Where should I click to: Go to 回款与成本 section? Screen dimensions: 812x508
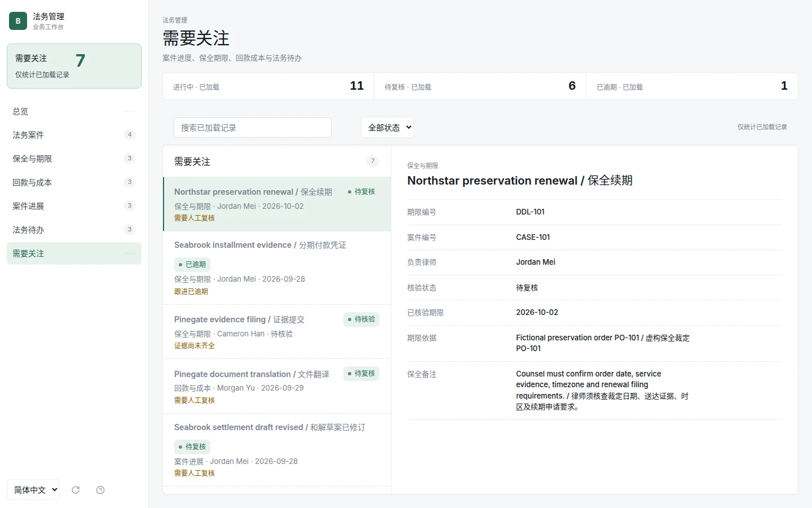pos(74,182)
